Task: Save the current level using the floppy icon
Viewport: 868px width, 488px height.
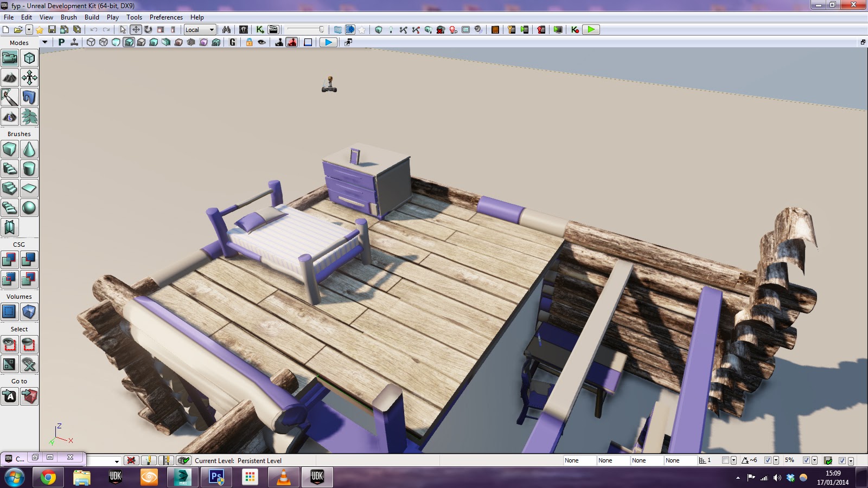Action: pyautogui.click(x=52, y=30)
